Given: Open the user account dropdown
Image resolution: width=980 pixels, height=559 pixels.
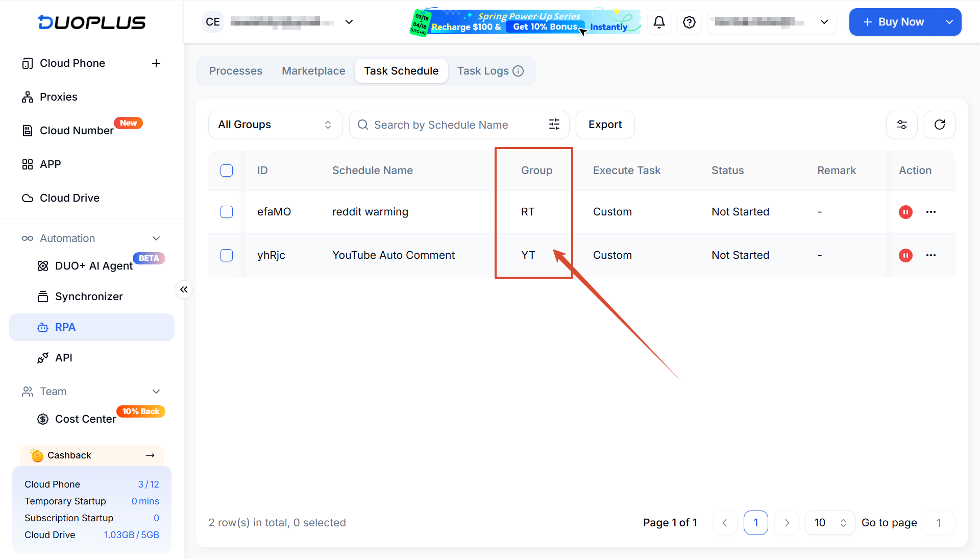Looking at the screenshot, I should pyautogui.click(x=772, y=22).
